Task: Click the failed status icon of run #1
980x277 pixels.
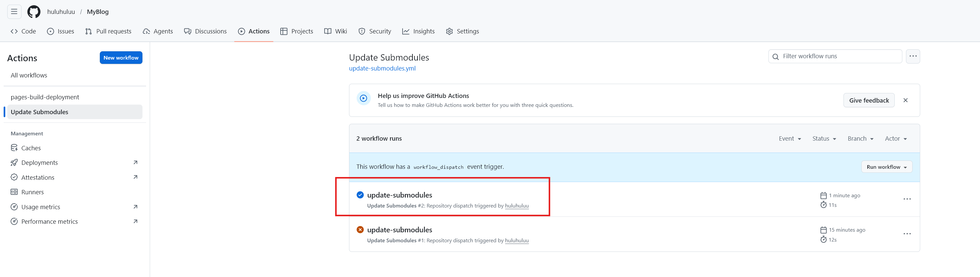Action: pyautogui.click(x=360, y=230)
